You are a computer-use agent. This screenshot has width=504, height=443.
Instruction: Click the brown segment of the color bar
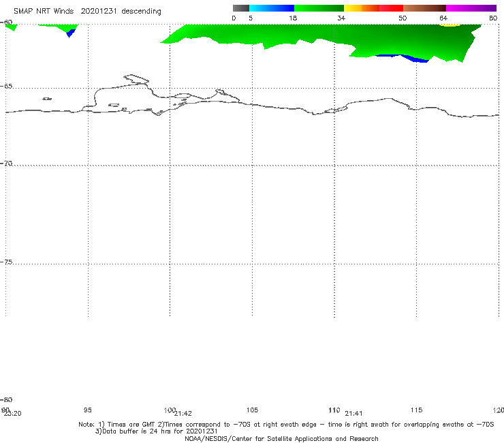click(x=424, y=8)
